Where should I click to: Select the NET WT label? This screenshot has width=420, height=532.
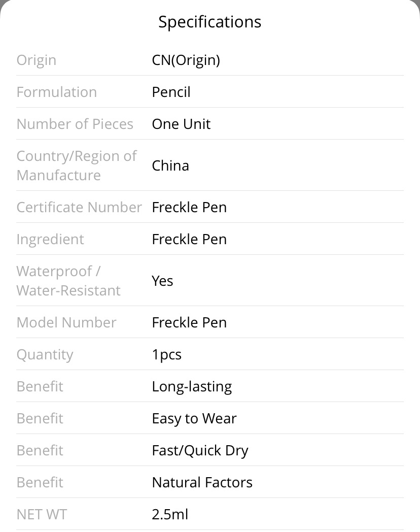42,514
